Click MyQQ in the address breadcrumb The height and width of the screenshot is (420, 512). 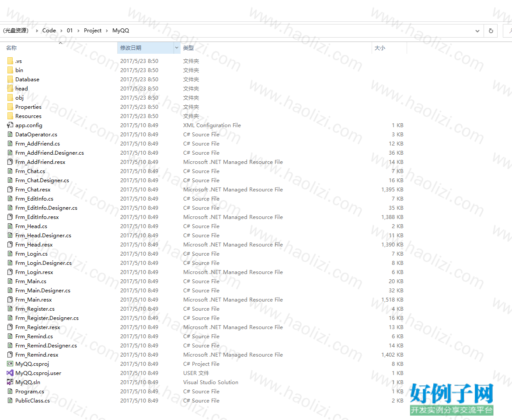[121, 30]
